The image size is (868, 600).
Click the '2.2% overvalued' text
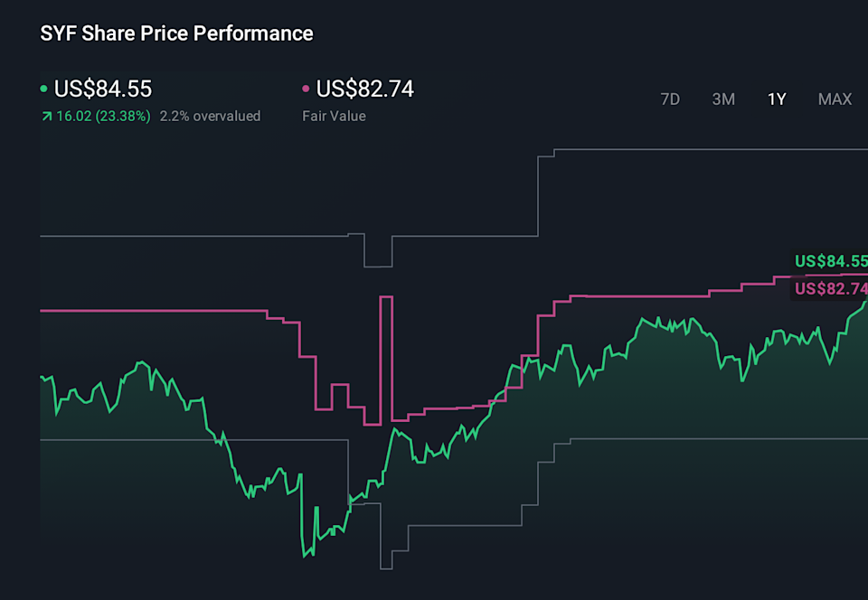pos(209,116)
